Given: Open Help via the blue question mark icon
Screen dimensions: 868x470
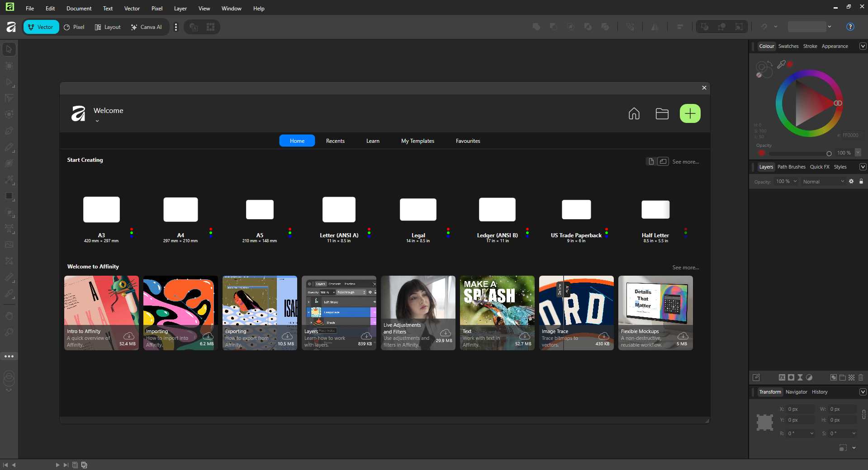Looking at the screenshot, I should [850, 27].
